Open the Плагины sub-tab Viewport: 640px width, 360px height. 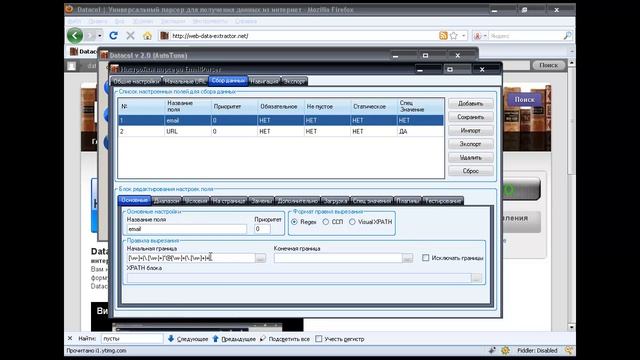coord(407,201)
